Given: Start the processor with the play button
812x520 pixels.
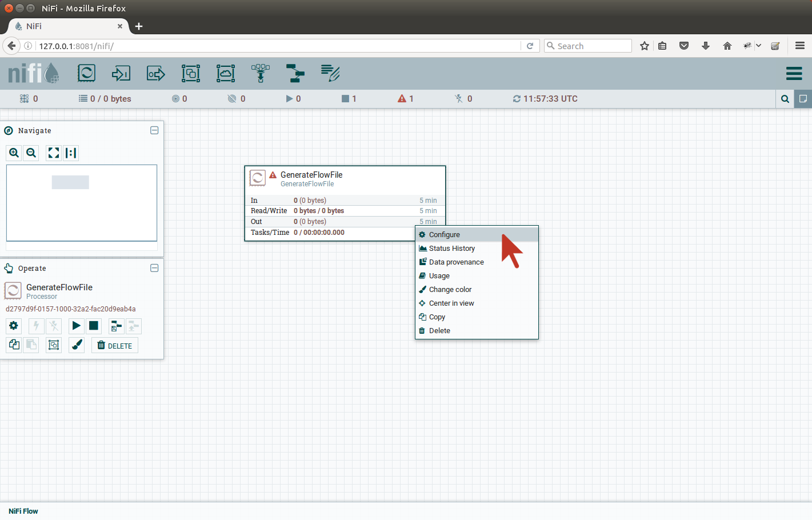Looking at the screenshot, I should pyautogui.click(x=76, y=326).
